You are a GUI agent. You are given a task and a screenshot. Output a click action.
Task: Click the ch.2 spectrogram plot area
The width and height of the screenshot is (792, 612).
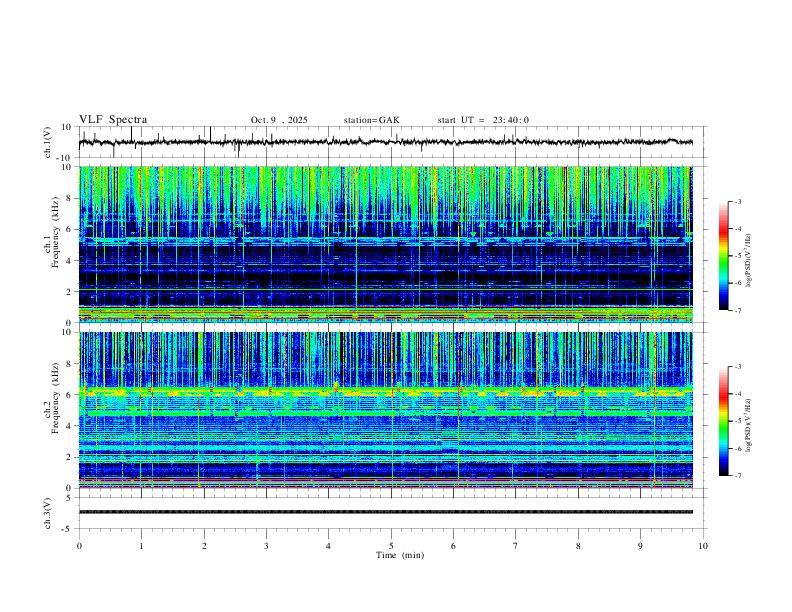tap(385, 410)
